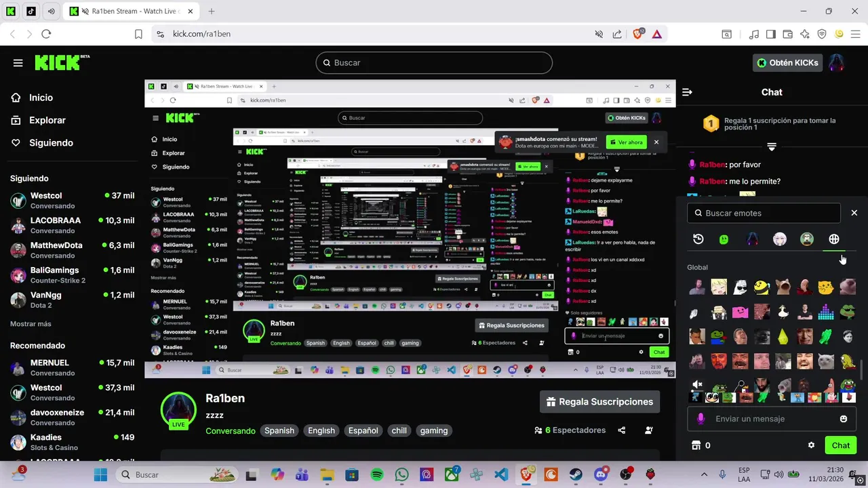This screenshot has height=488, width=868.
Task: Click the Buscar emotes search field
Action: pos(764,213)
